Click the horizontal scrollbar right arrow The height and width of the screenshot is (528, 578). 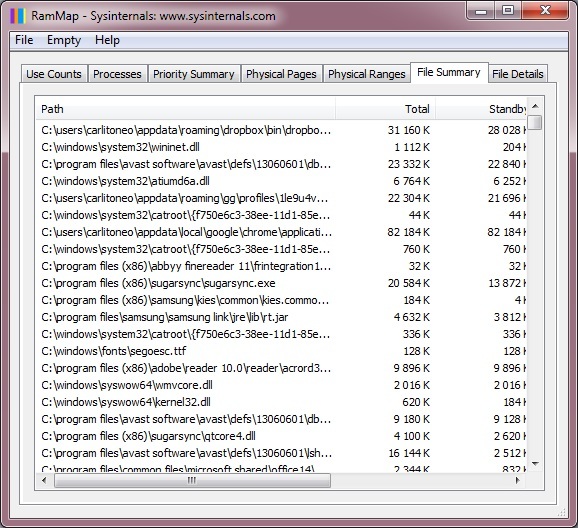click(518, 480)
